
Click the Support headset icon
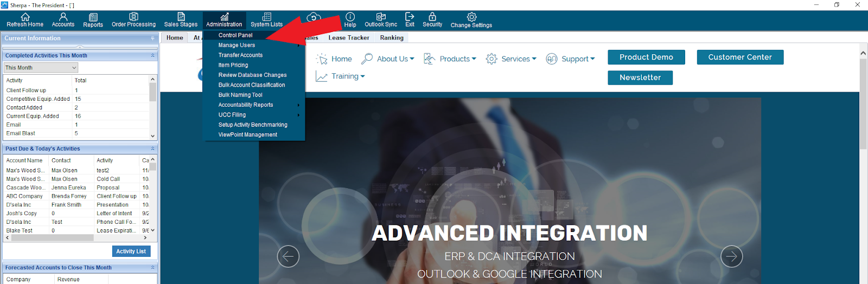[552, 59]
